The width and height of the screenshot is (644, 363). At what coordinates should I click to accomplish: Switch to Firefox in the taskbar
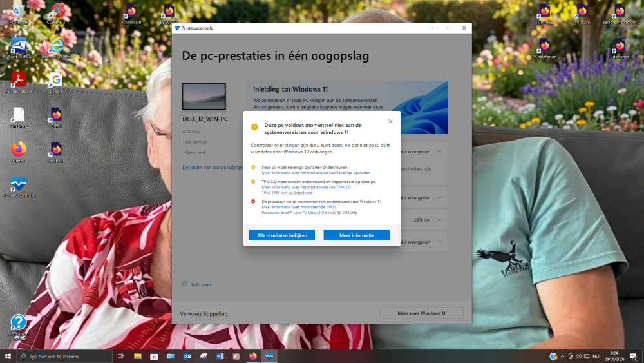pos(252,357)
